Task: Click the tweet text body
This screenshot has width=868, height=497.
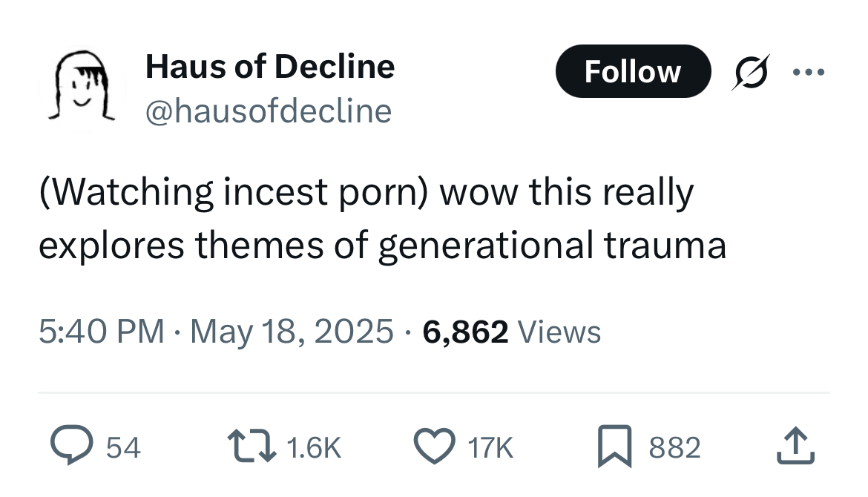Action: pyautogui.click(x=382, y=219)
